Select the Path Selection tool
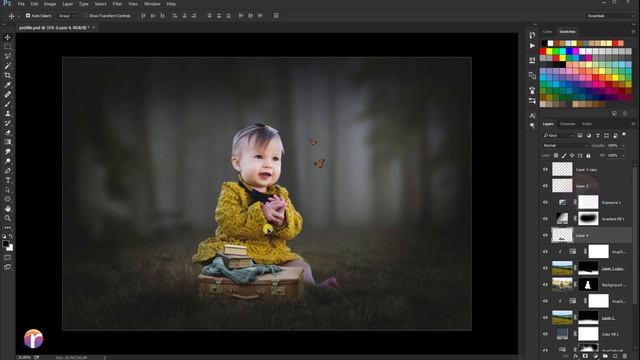 (x=8, y=189)
